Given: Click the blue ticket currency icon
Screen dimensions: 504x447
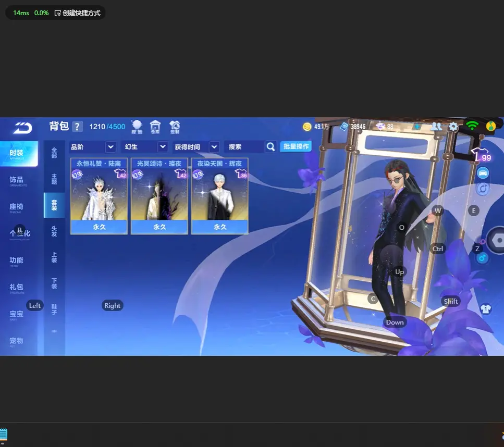Looking at the screenshot, I should coord(344,127).
